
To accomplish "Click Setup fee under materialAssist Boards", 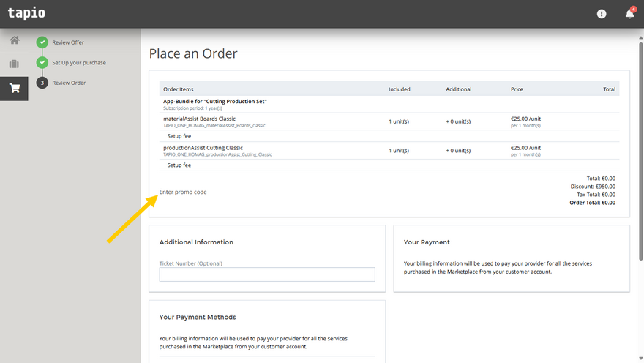I will (x=179, y=136).
